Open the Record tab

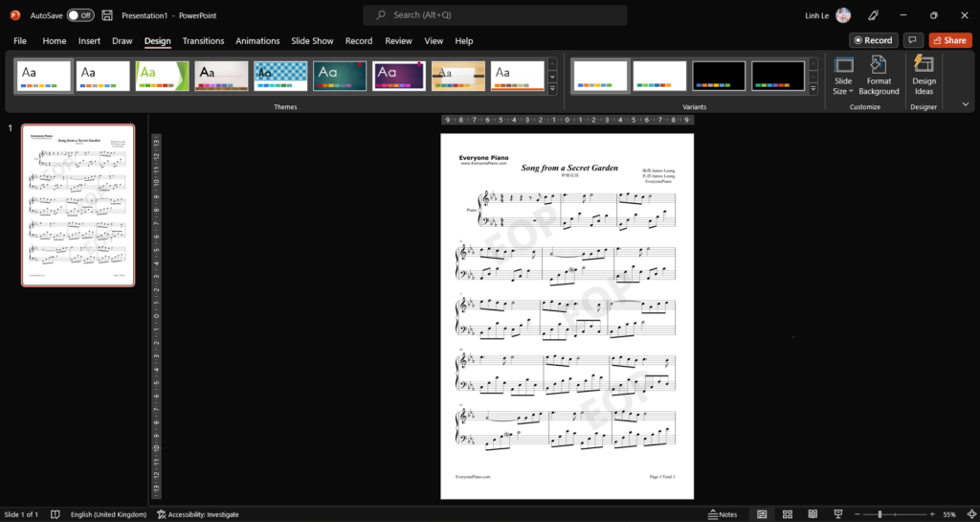pos(359,40)
